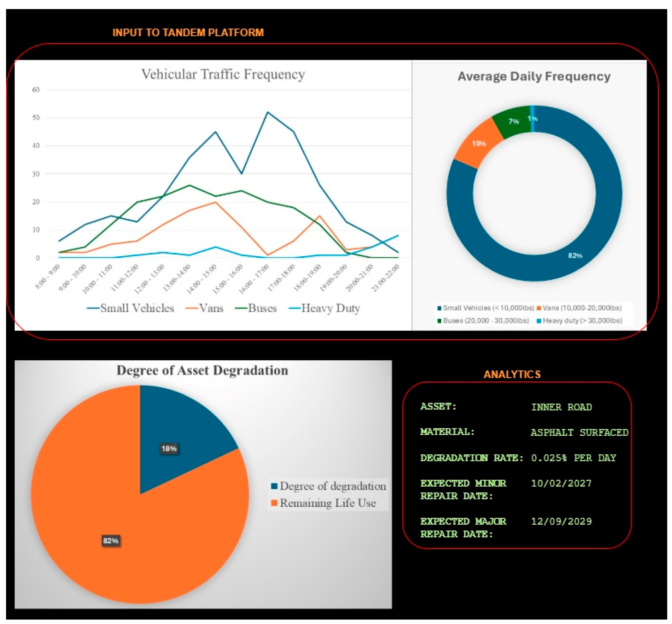The width and height of the screenshot is (672, 624).
Task: Click the green 7% donut segment
Action: pyautogui.click(x=513, y=122)
